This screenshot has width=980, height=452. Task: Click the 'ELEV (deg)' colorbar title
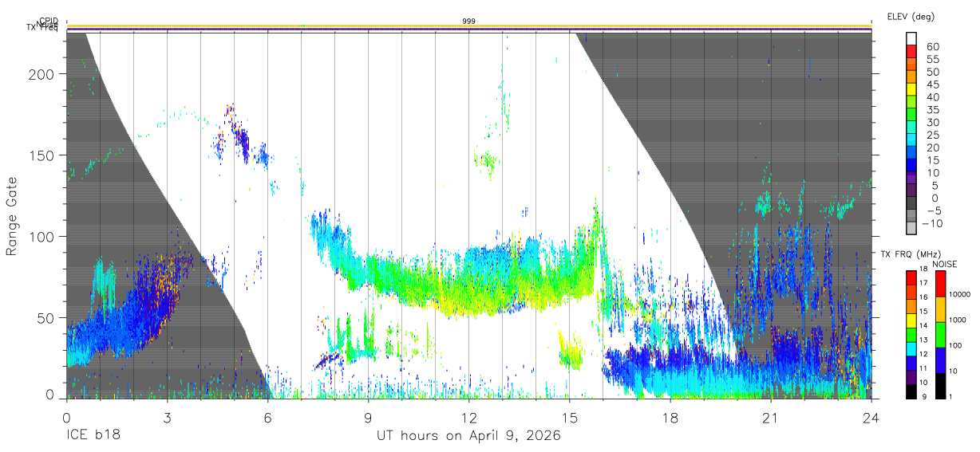pos(911,17)
